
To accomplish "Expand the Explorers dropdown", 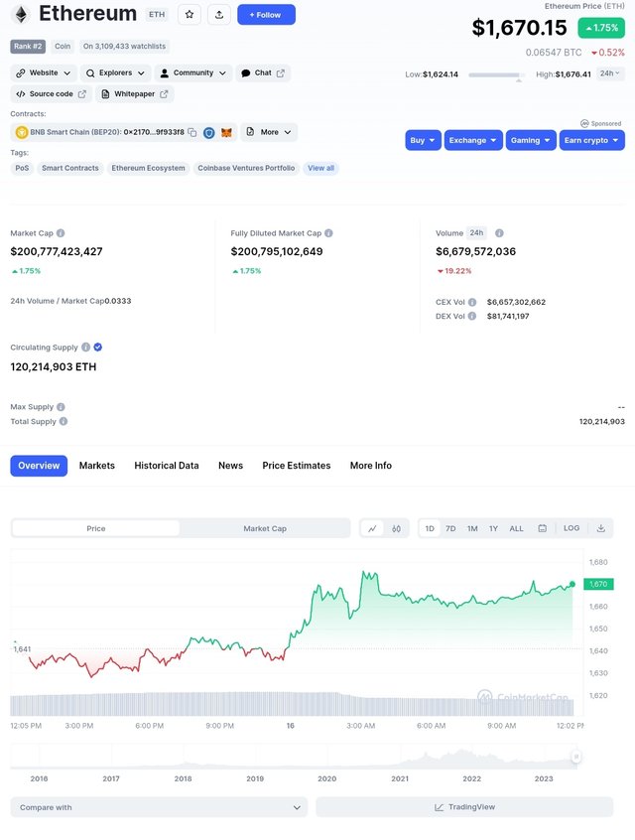I will 115,72.
